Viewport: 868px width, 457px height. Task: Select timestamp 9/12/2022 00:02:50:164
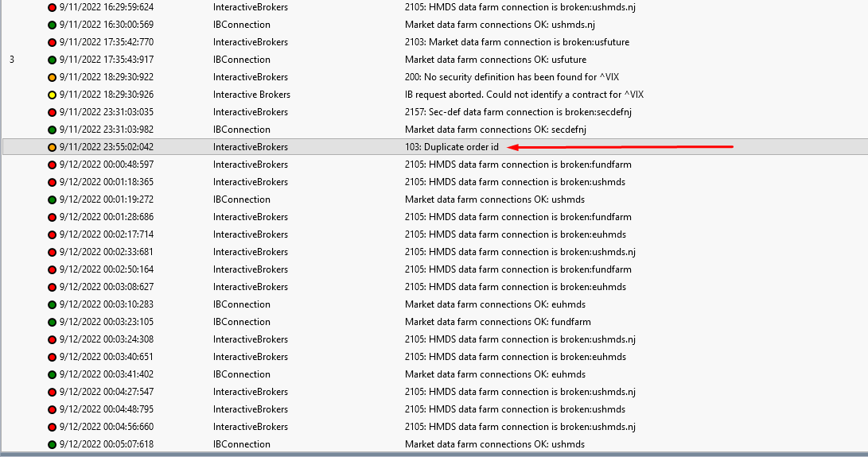point(107,269)
